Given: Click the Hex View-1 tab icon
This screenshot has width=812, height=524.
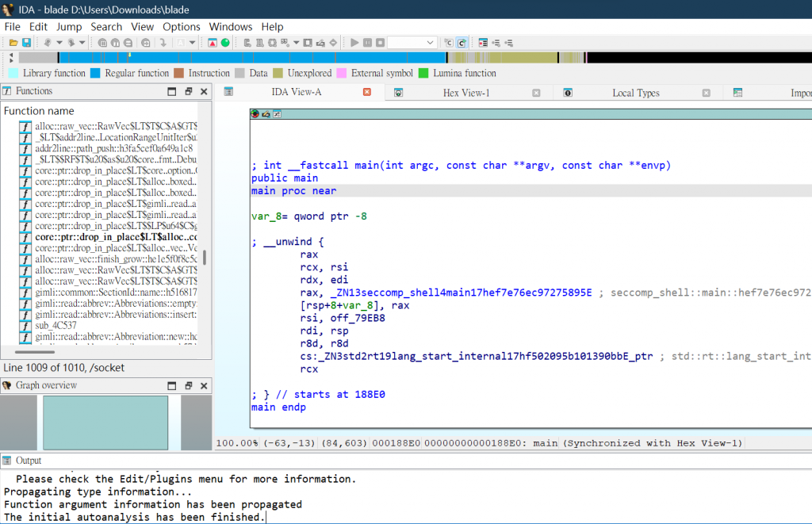Looking at the screenshot, I should (x=399, y=93).
